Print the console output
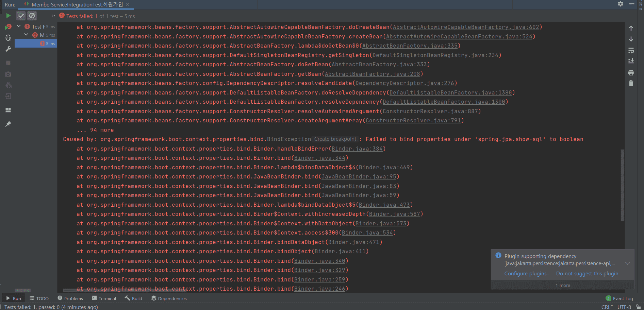644x310 pixels. pyautogui.click(x=631, y=72)
